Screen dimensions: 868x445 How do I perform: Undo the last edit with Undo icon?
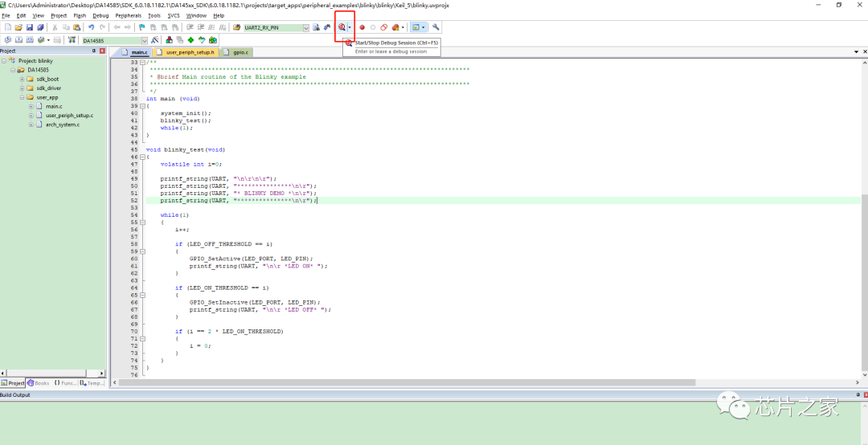[x=92, y=27]
